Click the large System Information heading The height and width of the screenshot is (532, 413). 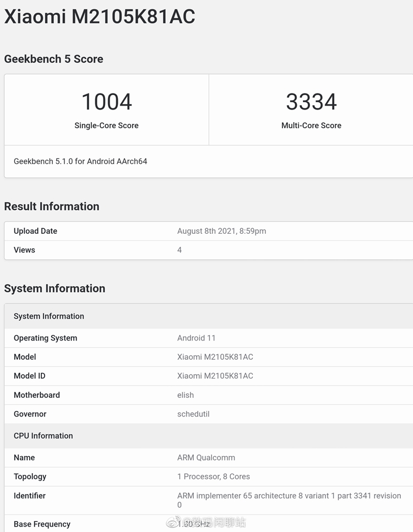[x=55, y=288]
